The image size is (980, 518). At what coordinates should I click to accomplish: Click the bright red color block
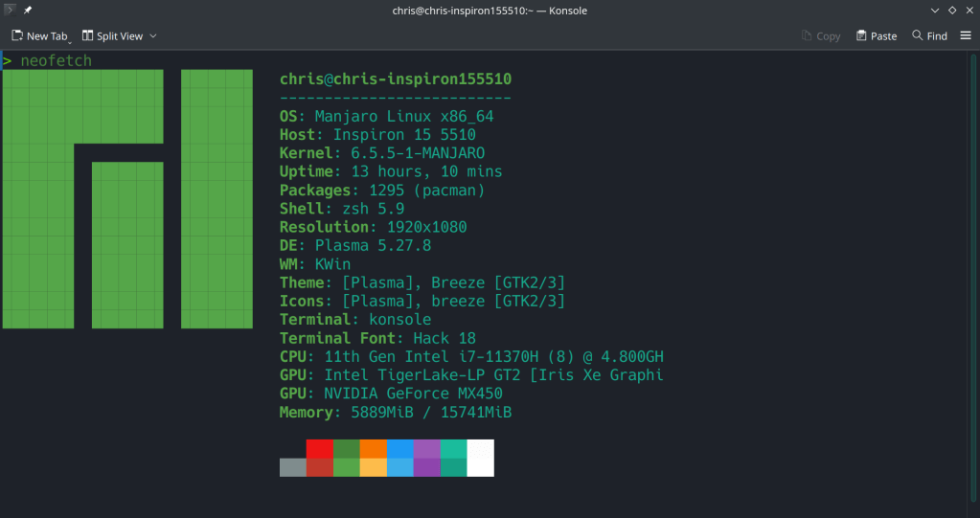(x=319, y=448)
